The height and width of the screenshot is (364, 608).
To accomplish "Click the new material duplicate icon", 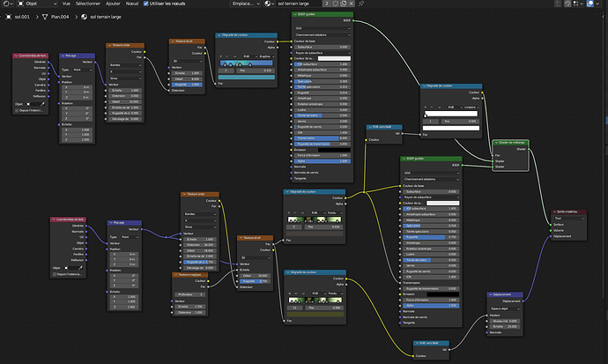I will pyautogui.click(x=343, y=4).
